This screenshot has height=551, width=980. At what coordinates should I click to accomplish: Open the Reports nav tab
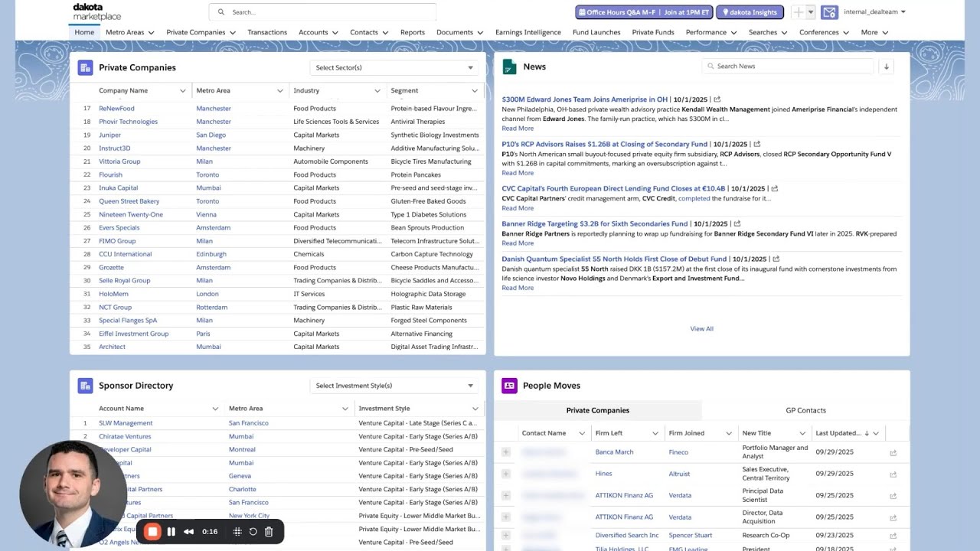pyautogui.click(x=413, y=32)
